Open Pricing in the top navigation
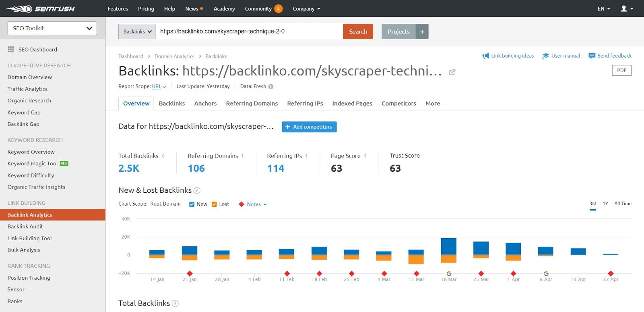 (146, 8)
